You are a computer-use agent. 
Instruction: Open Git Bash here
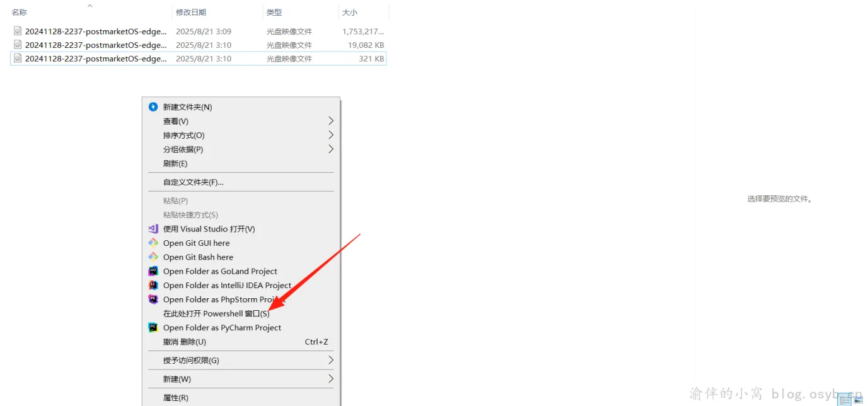point(197,257)
